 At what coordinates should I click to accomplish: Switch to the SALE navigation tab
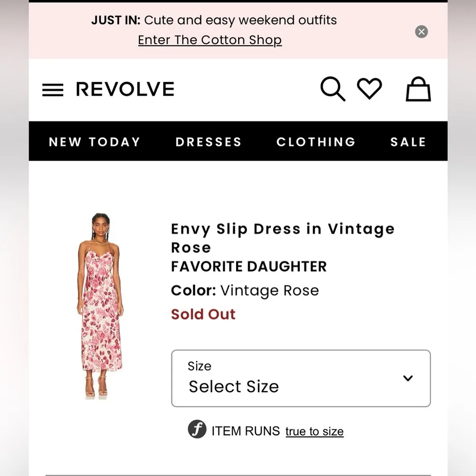coord(408,141)
